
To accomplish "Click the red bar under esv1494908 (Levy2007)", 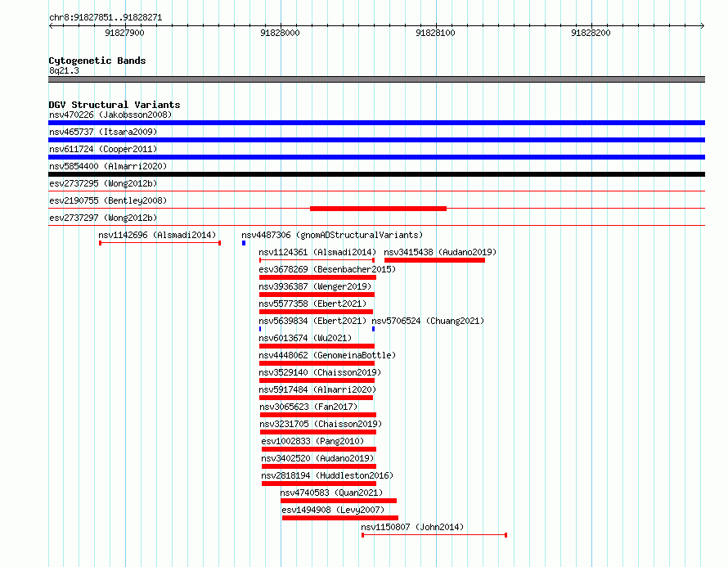I will coord(339,518).
